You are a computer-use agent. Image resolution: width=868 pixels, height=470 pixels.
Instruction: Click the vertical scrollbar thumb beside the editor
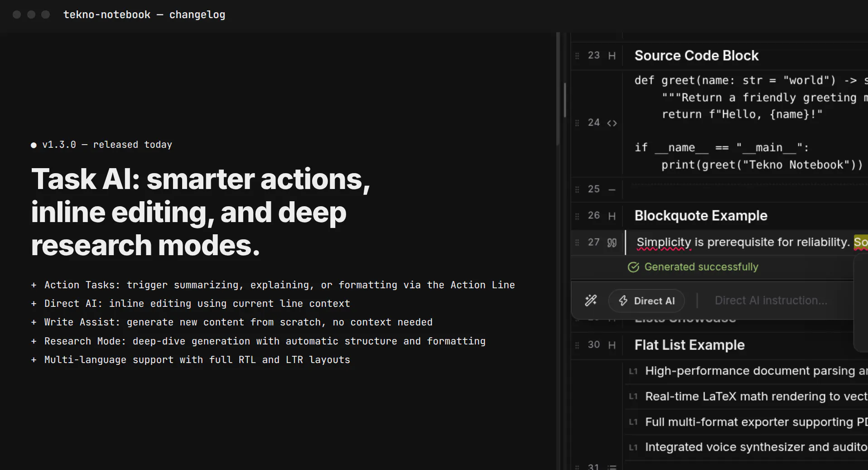[x=564, y=100]
